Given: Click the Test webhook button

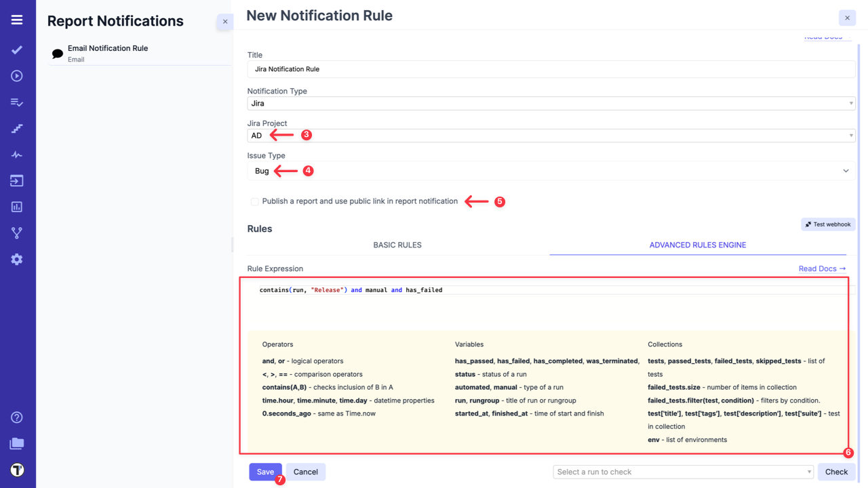Looking at the screenshot, I should [x=827, y=224].
